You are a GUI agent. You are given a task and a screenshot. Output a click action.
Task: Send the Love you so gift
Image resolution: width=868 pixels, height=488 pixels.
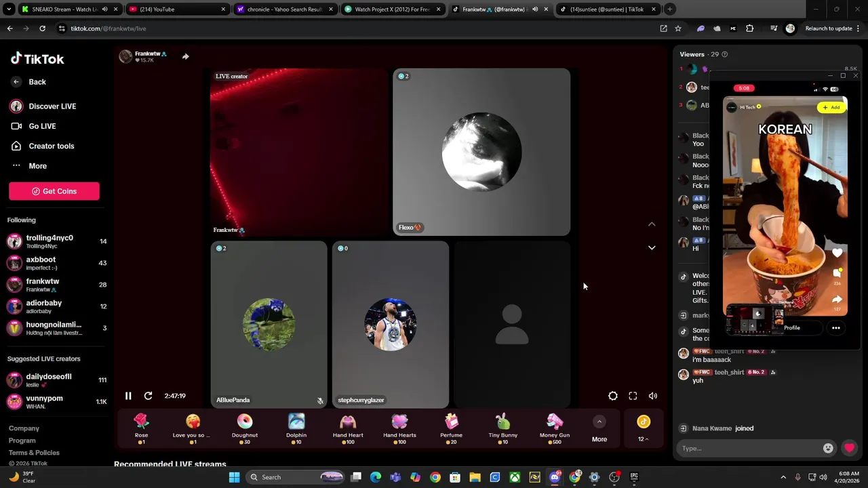(193, 429)
